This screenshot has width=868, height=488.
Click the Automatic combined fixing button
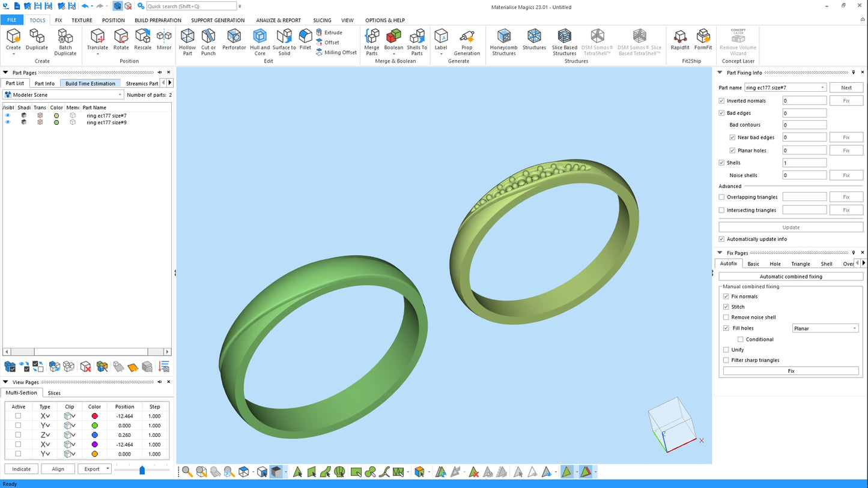791,277
